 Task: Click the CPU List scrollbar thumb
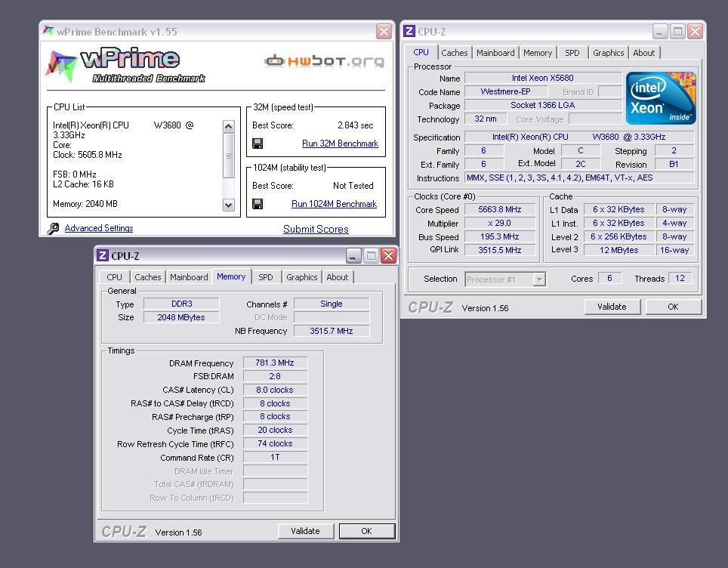pos(228,156)
